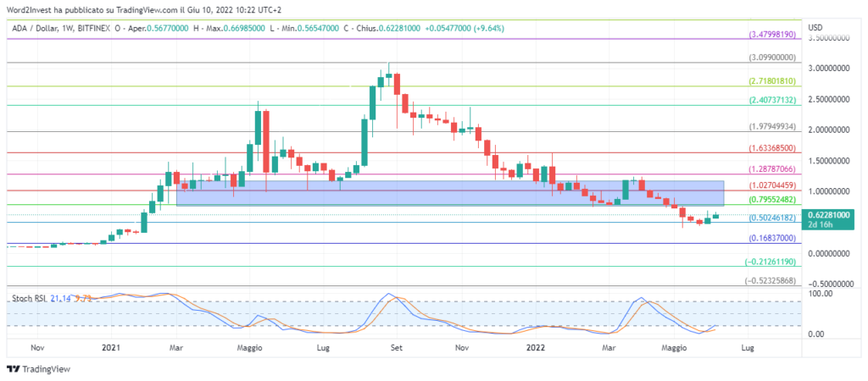Screen dimensions: 868x381
Task: Select the 1.97949934 level price label
Action: pos(772,127)
